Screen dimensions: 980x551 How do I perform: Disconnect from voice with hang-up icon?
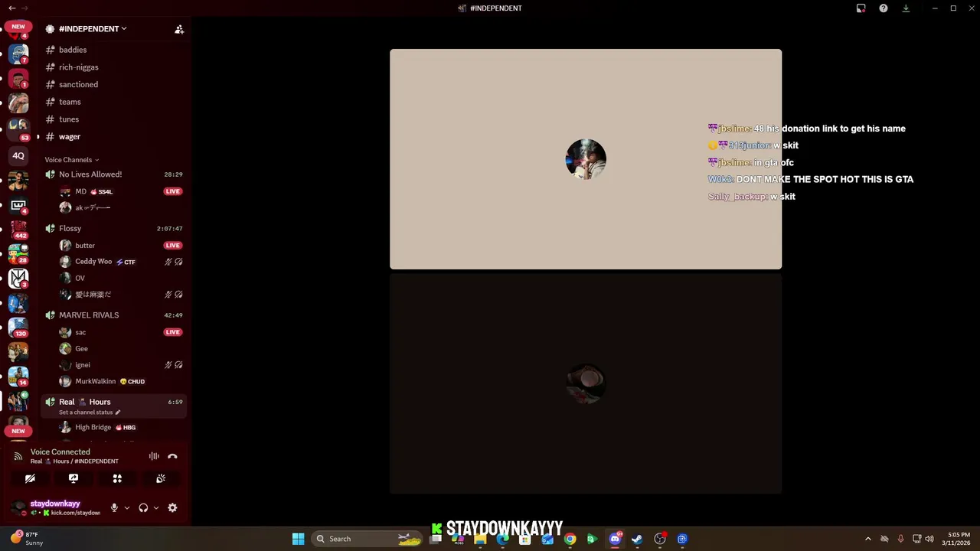(172, 456)
